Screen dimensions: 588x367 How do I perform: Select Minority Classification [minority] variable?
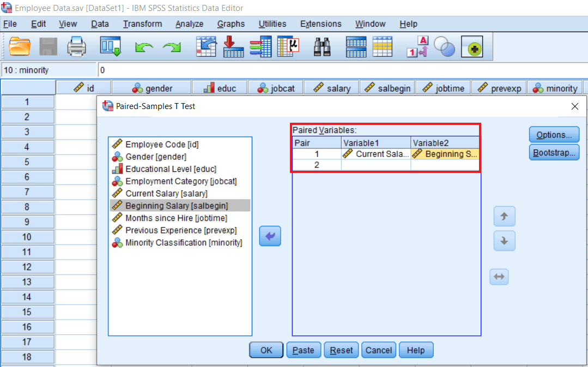pos(180,243)
